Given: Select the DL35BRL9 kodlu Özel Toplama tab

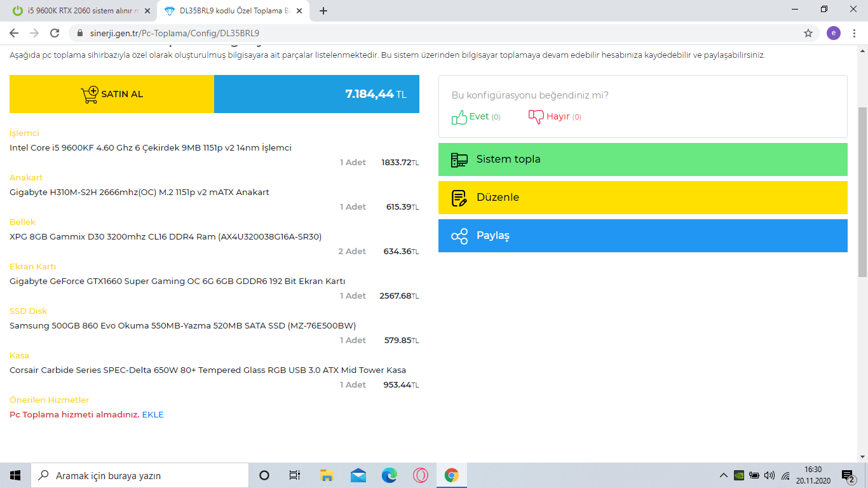Looking at the screenshot, I should click(233, 11).
